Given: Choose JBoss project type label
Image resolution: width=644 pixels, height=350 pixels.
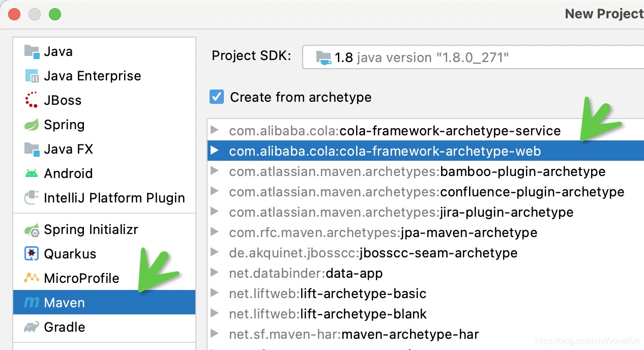Looking at the screenshot, I should coord(63,100).
